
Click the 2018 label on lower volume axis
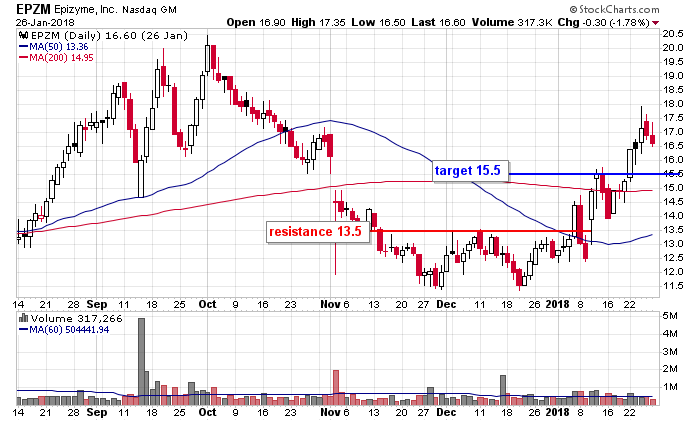pos(558,412)
